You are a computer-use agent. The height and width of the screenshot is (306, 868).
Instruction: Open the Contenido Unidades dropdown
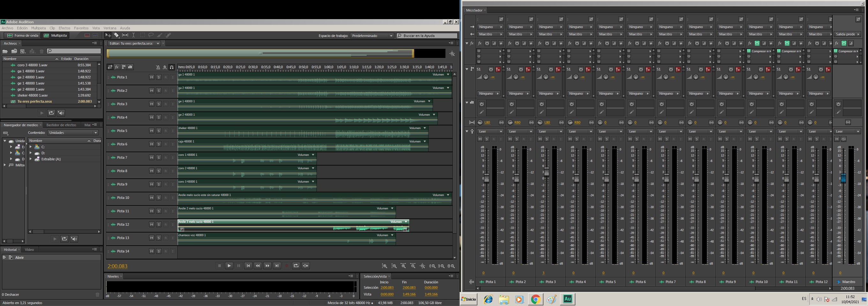tap(73, 133)
